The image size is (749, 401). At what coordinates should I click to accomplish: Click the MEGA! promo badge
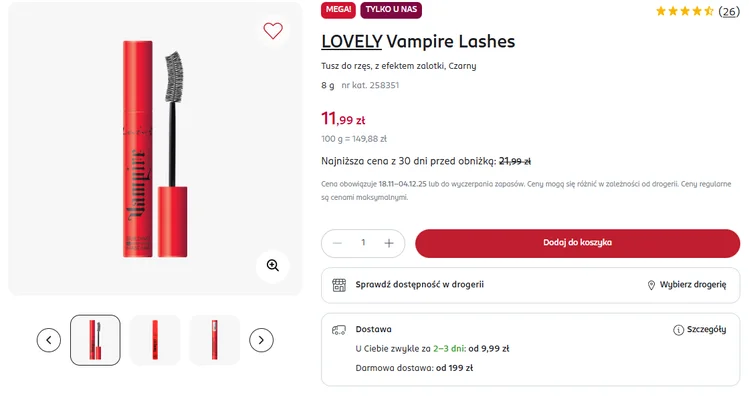[338, 10]
